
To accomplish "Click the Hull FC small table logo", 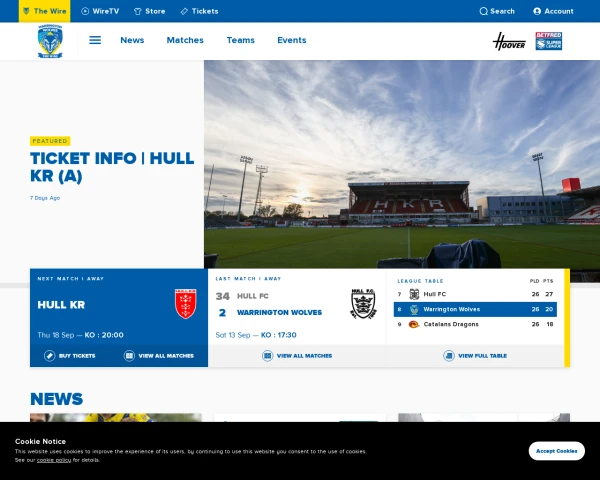I will click(x=414, y=294).
